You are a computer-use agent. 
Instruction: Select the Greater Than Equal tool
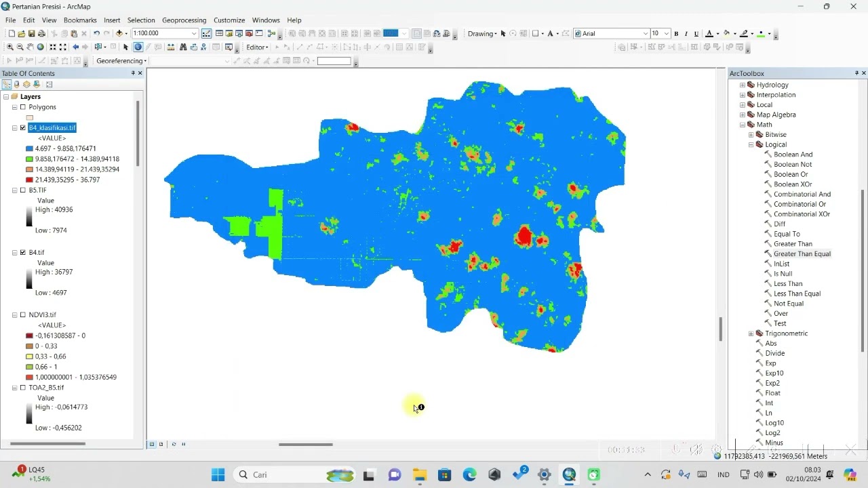802,254
